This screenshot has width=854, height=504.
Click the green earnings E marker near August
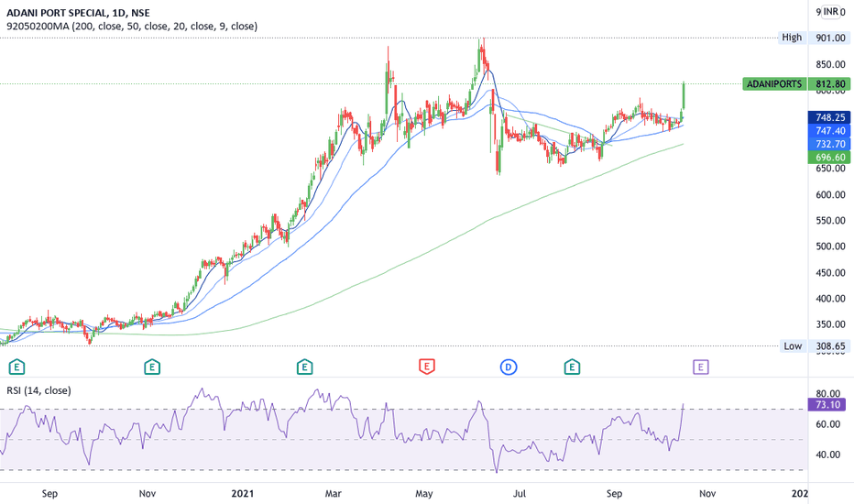pyautogui.click(x=572, y=367)
